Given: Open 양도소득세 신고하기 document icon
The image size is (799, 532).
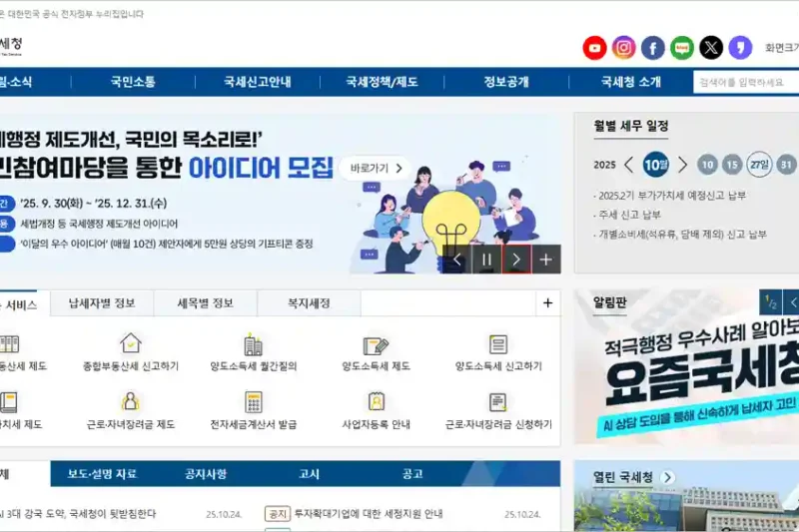Looking at the screenshot, I should point(497,344).
